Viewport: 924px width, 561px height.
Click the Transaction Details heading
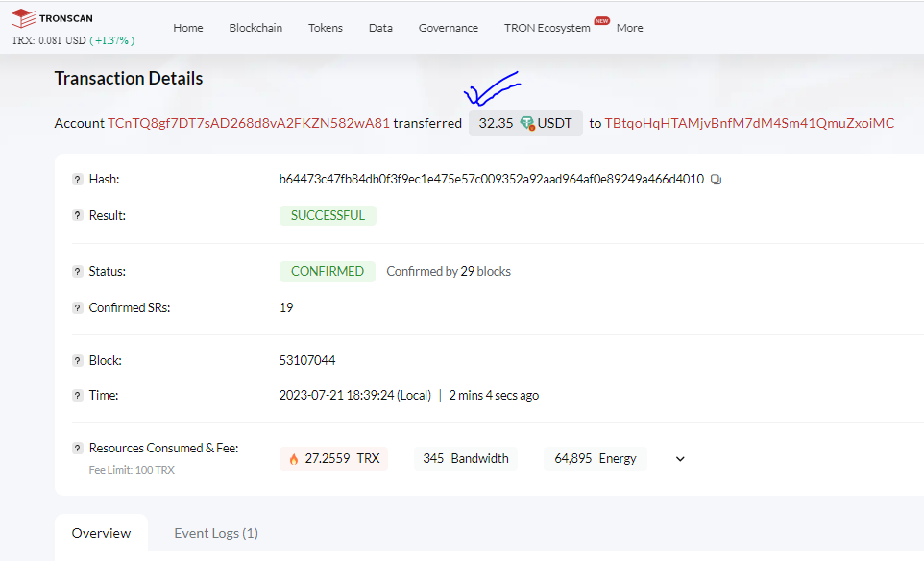point(129,79)
